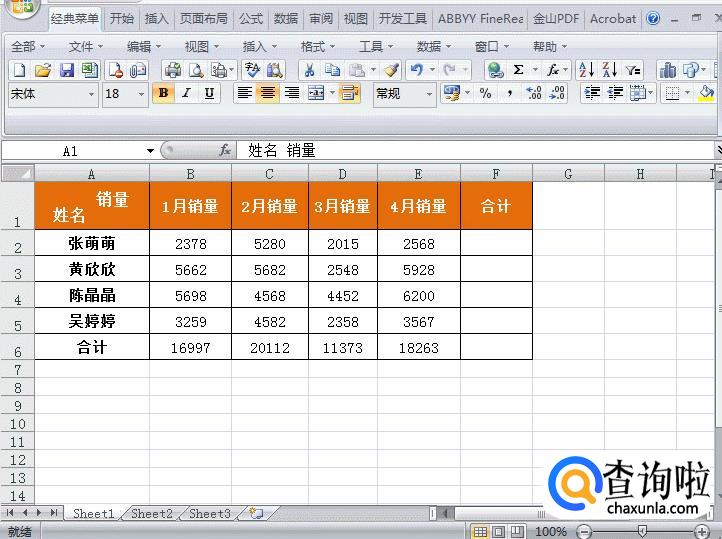Toggle Center alignment button

(268, 93)
